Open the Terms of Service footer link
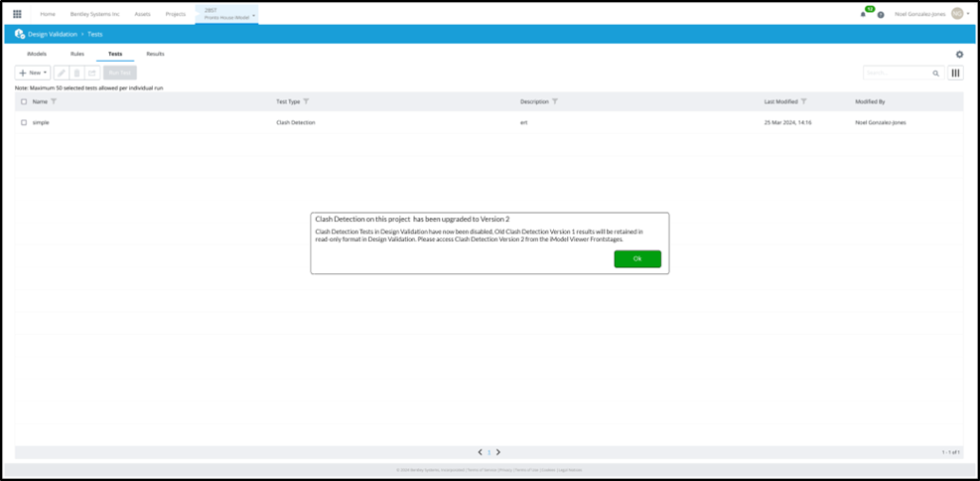This screenshot has width=980, height=481. (x=483, y=470)
